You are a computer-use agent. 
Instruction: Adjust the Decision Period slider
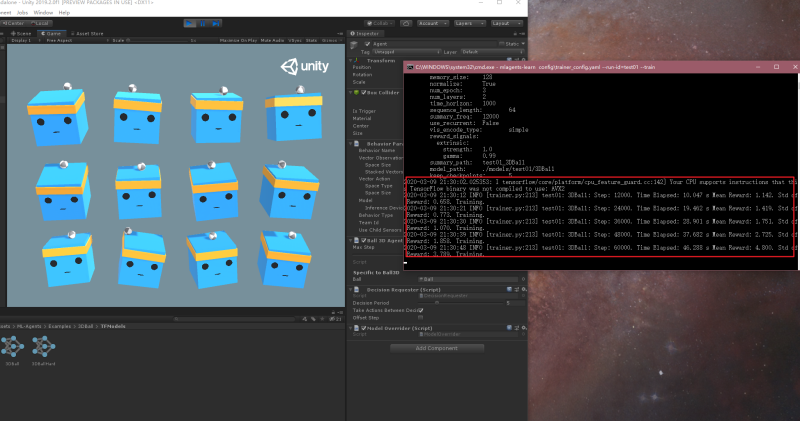coord(462,303)
